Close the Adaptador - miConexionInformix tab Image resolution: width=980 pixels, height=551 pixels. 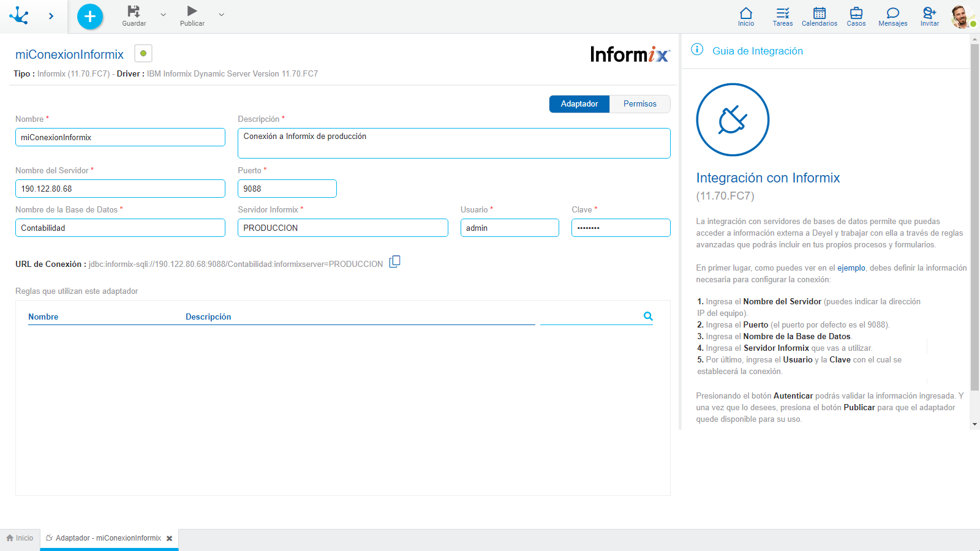coord(170,539)
